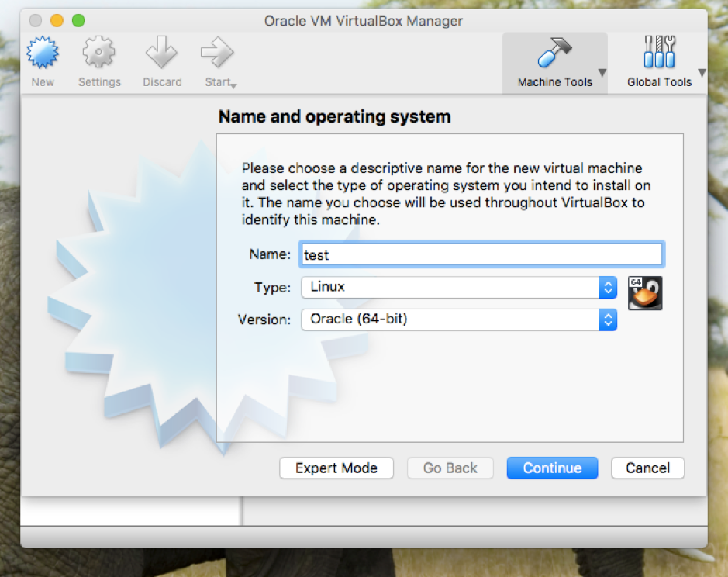Screen dimensions: 728x577
Task: Click the Discard icon
Action: pos(161,50)
